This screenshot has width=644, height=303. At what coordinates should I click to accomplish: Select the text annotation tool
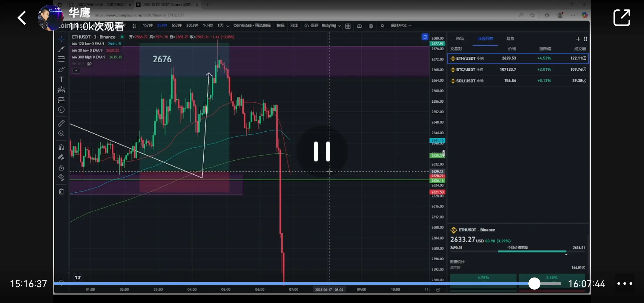coord(61,80)
